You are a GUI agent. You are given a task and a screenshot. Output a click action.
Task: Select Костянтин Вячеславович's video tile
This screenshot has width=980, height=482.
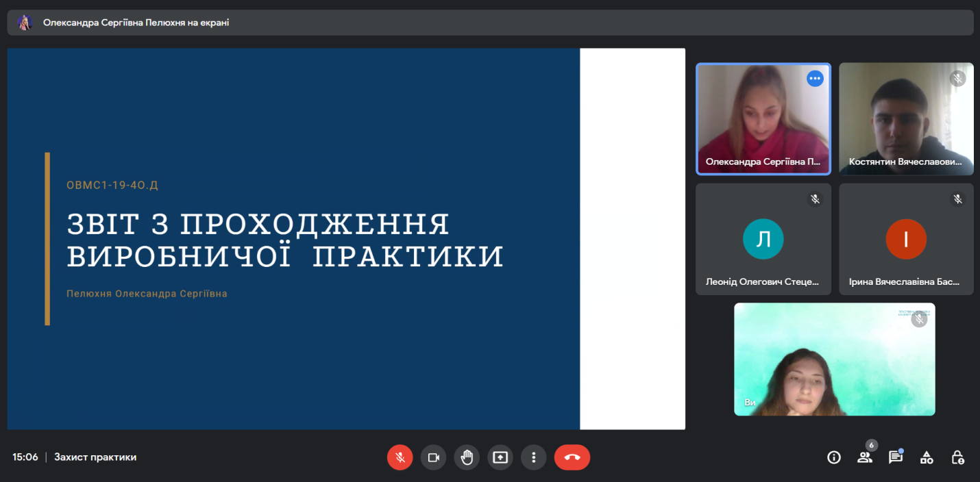(906, 119)
